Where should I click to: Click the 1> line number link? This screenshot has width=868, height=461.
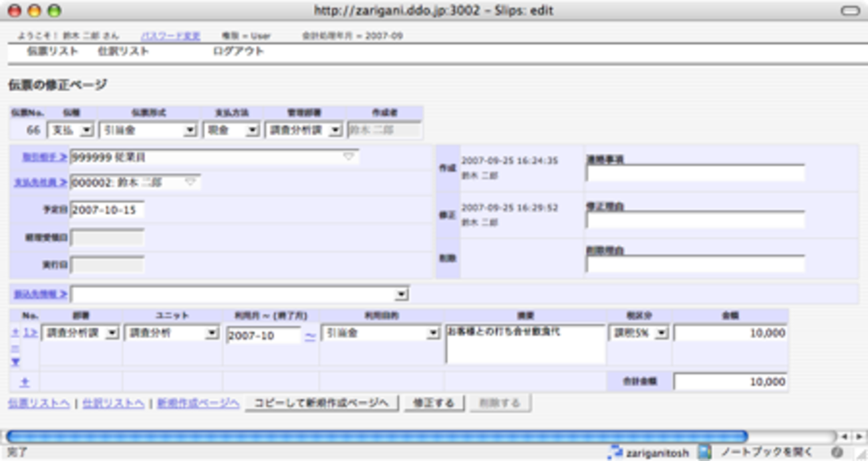coord(30,332)
